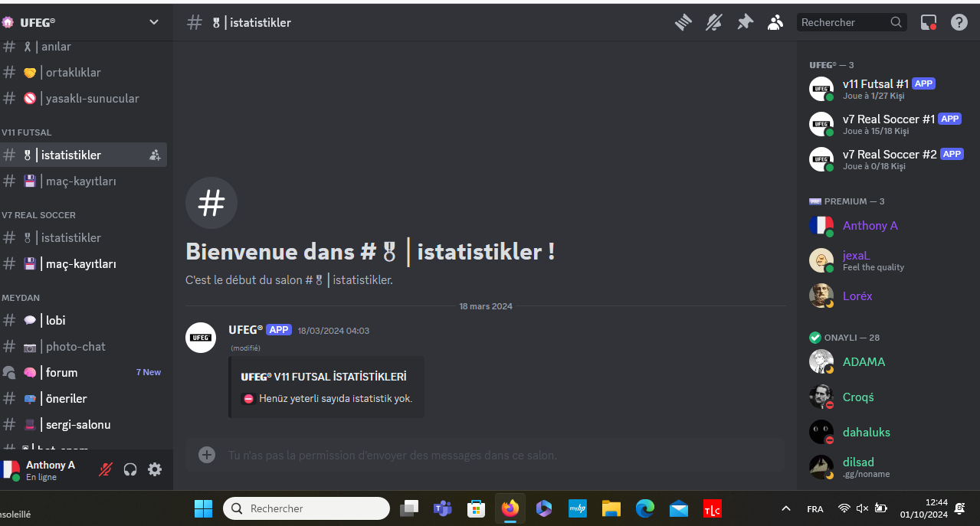The image size is (980, 526).
Task: Open Task View in taskbar
Action: pos(410,508)
